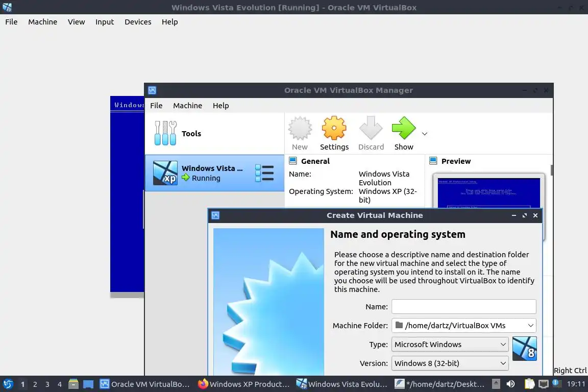Open Help menu in VM window
The image size is (588, 392).
[169, 22]
